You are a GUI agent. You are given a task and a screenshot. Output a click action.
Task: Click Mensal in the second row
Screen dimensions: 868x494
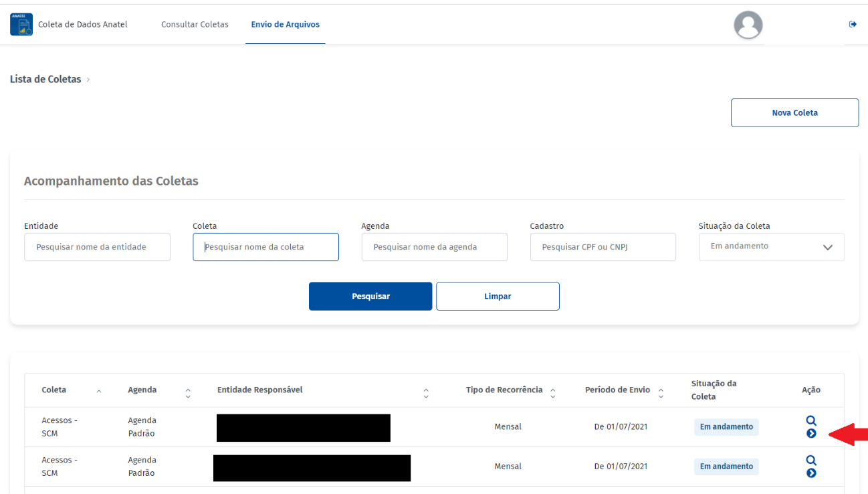[x=508, y=466]
